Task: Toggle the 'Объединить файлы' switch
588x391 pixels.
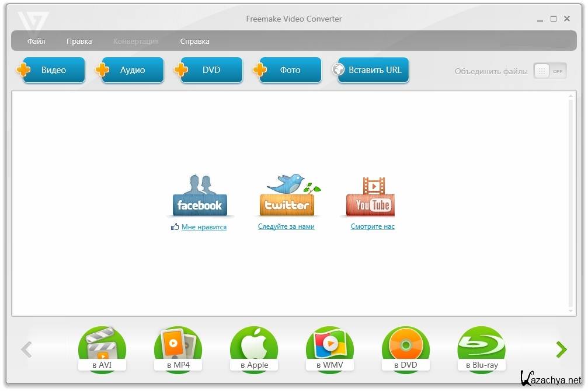Action: click(x=549, y=71)
